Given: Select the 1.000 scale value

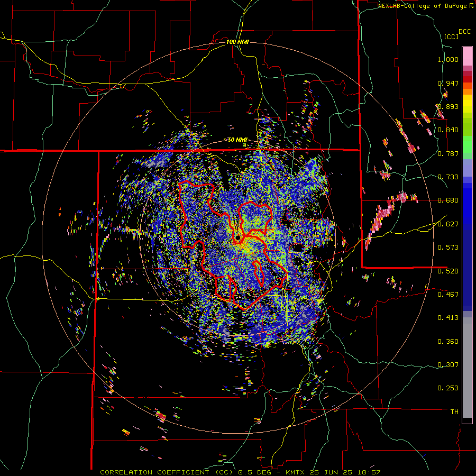Looking at the screenshot, I should tap(448, 59).
